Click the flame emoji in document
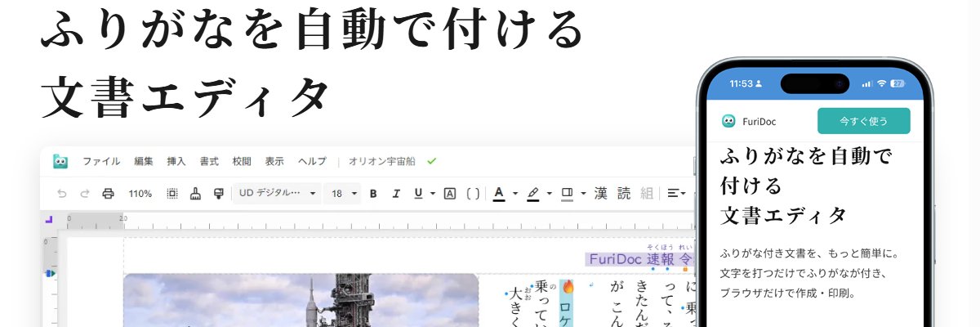Screen dimensions: 980x327 tap(568, 287)
